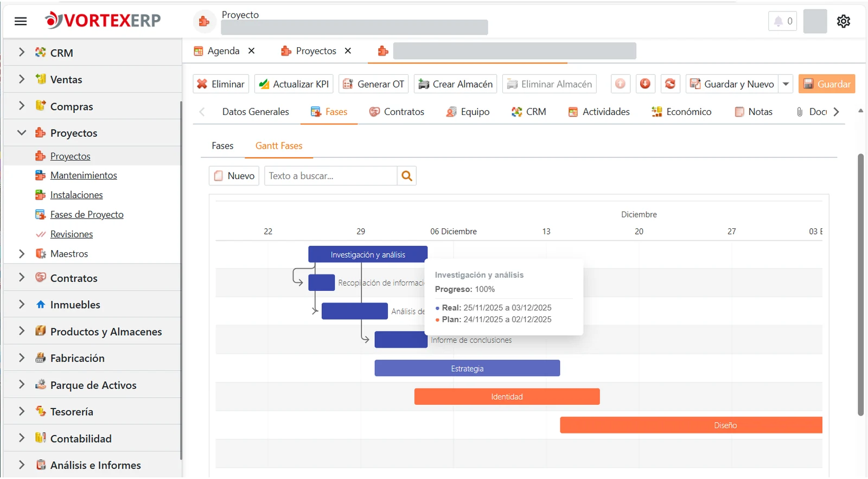The width and height of the screenshot is (868, 479).
Task: Close the Proyectos tab
Action: point(348,51)
